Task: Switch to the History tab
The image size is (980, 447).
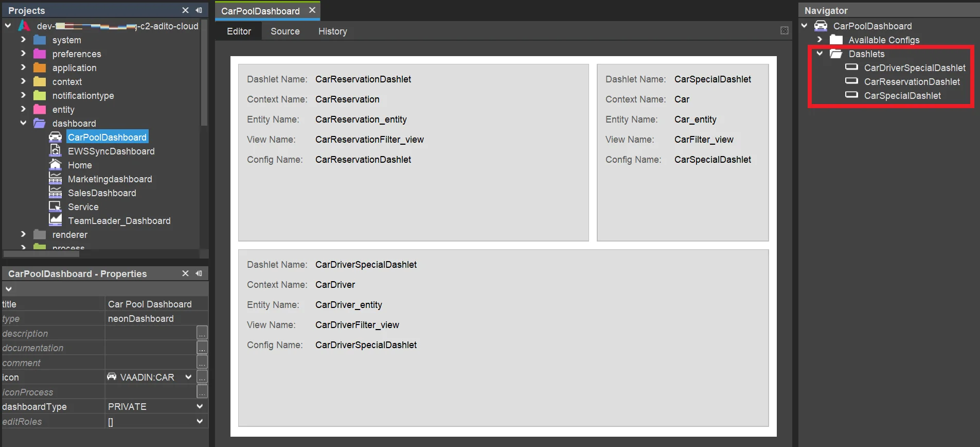Action: 332,31
